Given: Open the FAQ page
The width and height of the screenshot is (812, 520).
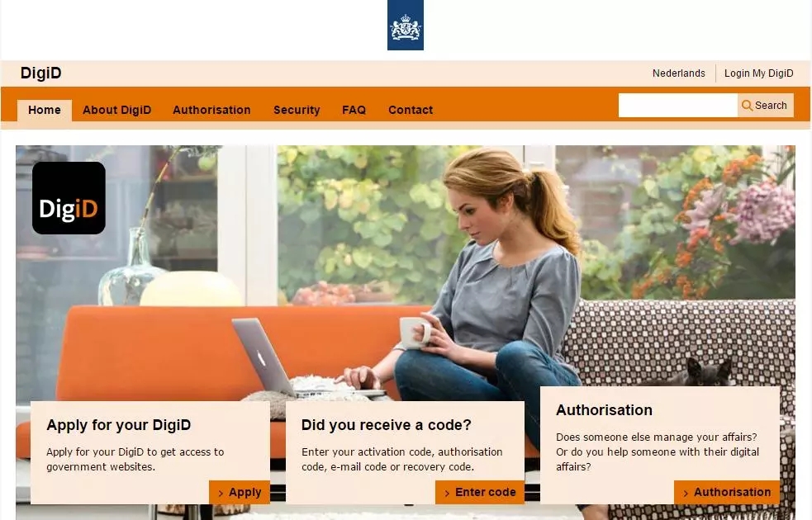Looking at the screenshot, I should pyautogui.click(x=354, y=111).
